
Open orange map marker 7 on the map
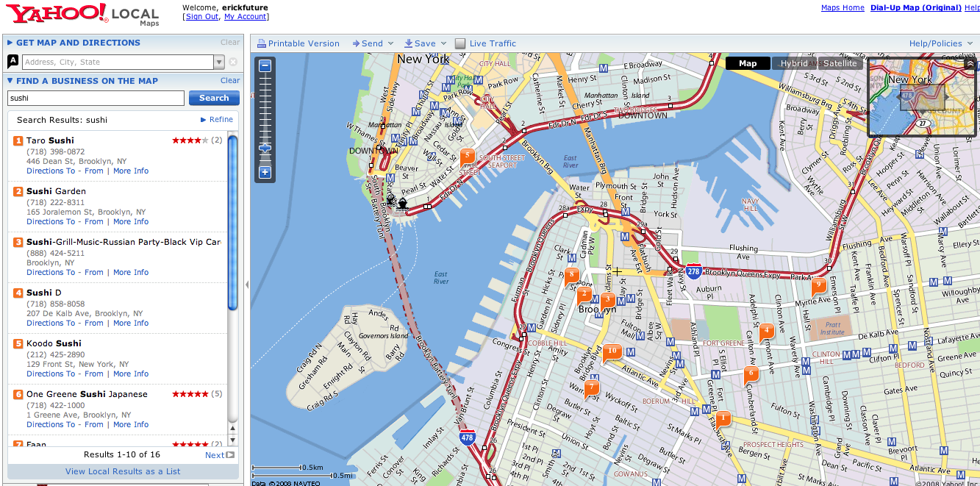[592, 387]
